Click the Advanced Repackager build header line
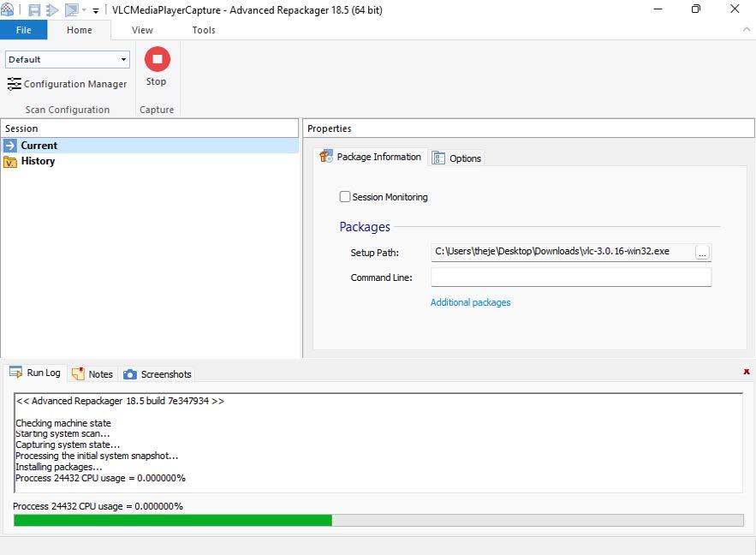 [x=120, y=401]
